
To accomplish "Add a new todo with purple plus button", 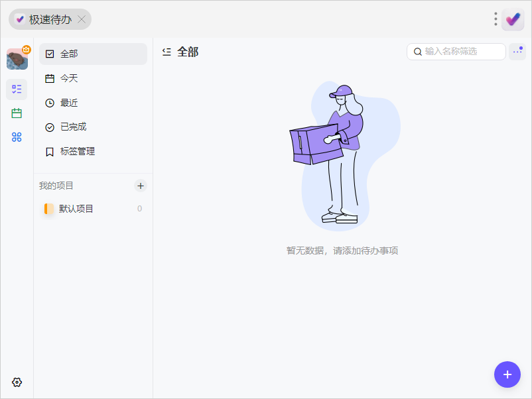I will tap(507, 374).
